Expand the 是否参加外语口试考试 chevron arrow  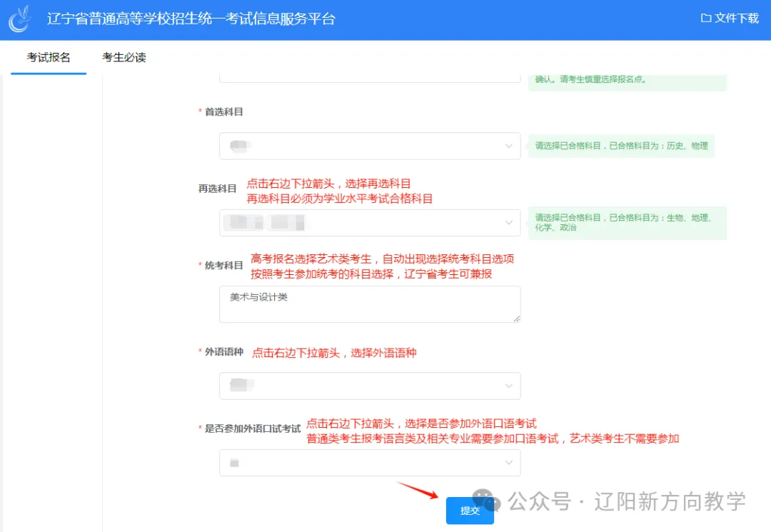coord(508,463)
